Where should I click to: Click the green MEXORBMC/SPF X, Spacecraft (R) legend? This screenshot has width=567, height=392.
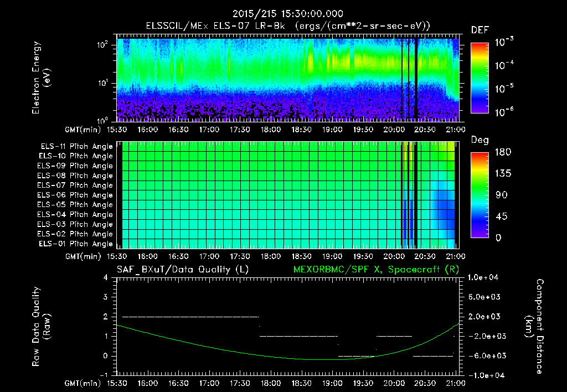pos(376,270)
